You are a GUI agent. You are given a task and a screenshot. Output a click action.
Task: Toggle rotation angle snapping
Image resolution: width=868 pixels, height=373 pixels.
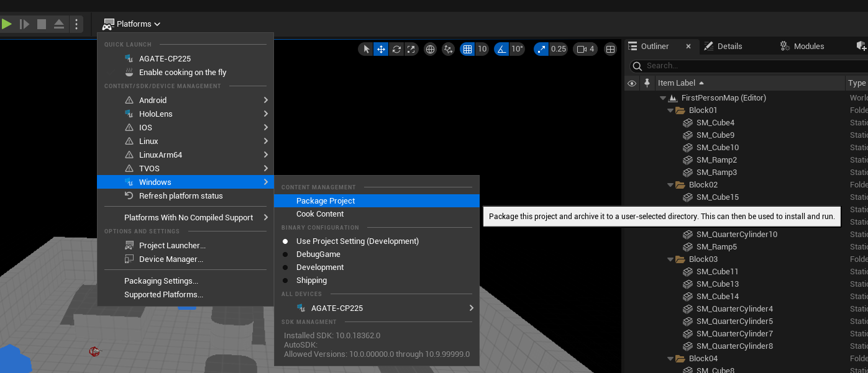point(501,49)
